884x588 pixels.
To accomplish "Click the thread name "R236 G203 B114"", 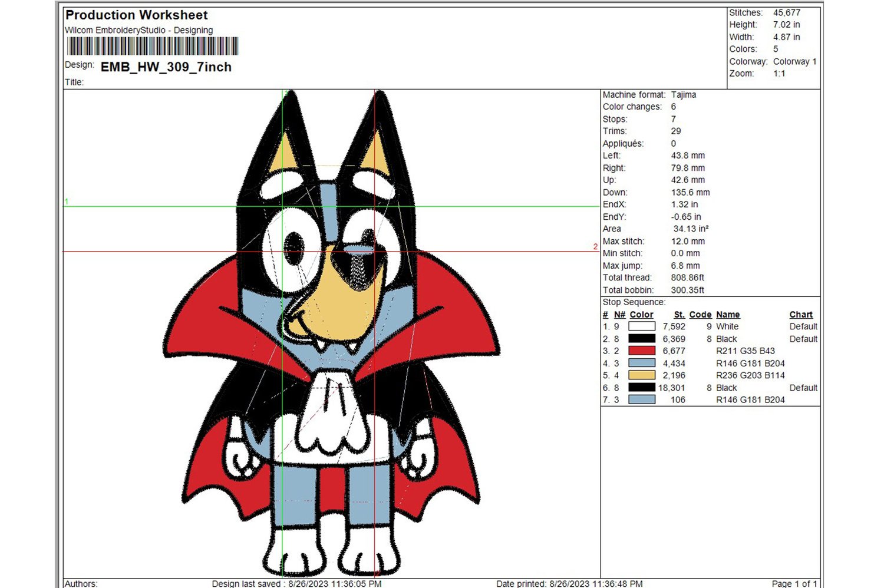I will (750, 375).
